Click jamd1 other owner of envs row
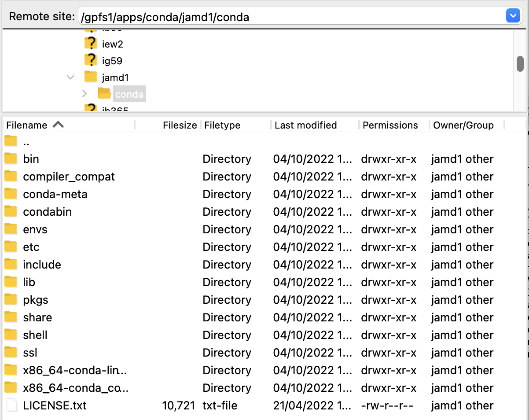 462,229
